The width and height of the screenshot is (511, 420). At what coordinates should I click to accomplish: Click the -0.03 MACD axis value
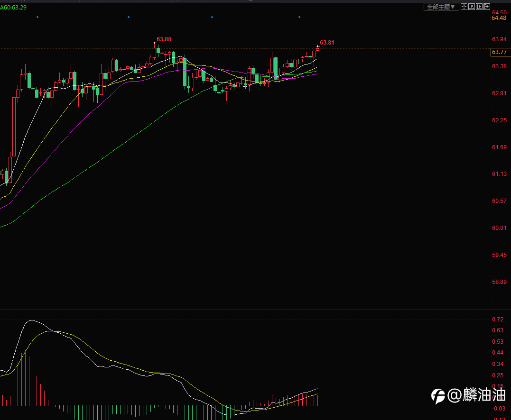click(499, 409)
